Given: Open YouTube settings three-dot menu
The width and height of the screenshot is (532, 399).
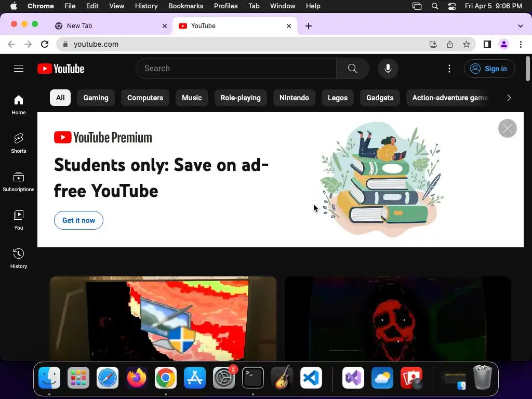Looking at the screenshot, I should coord(449,69).
